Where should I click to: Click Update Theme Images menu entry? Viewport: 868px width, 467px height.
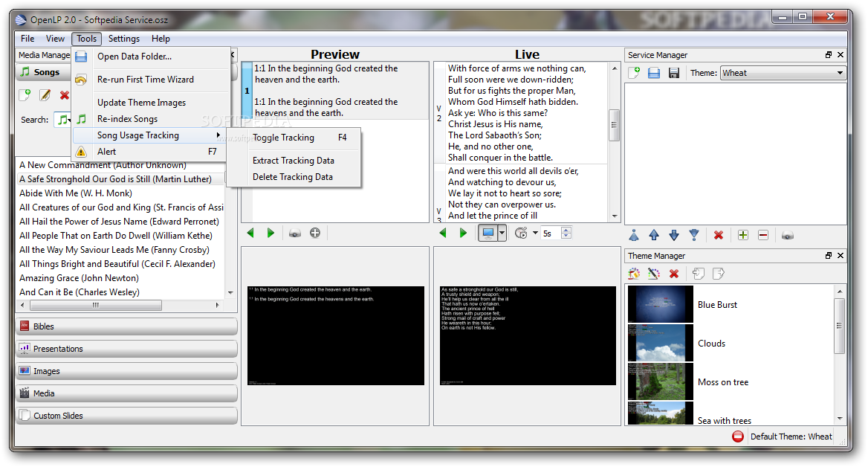coord(151,103)
